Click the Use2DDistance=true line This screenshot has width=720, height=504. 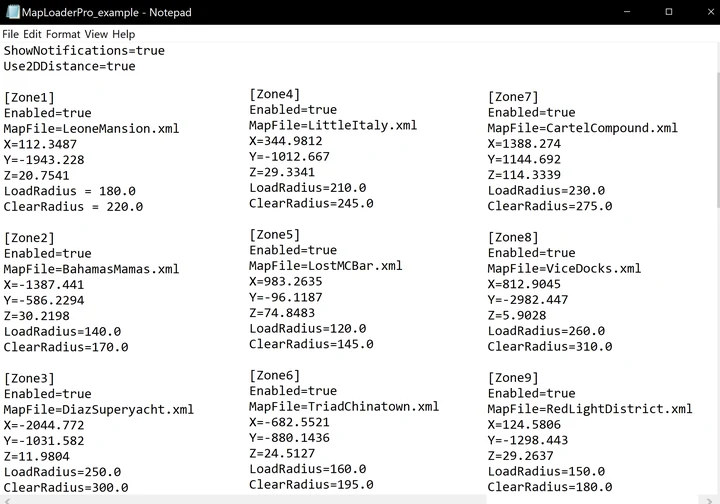tap(69, 66)
